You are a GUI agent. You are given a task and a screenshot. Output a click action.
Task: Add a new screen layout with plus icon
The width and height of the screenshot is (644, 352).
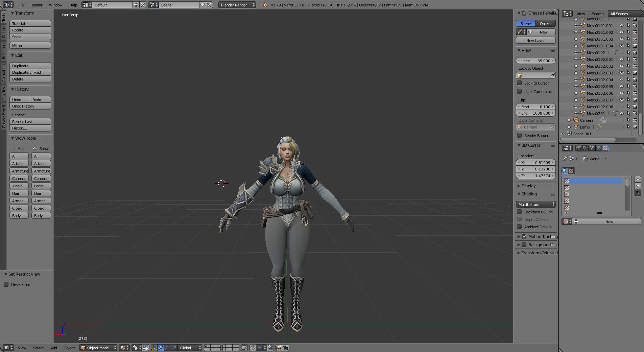tap(136, 5)
